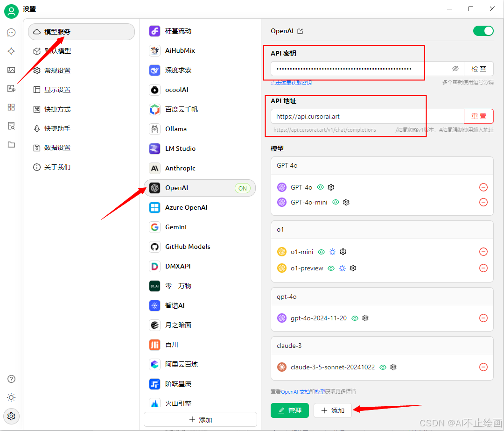Remove the o1-preview model
This screenshot has height=431, width=504.
click(x=483, y=268)
